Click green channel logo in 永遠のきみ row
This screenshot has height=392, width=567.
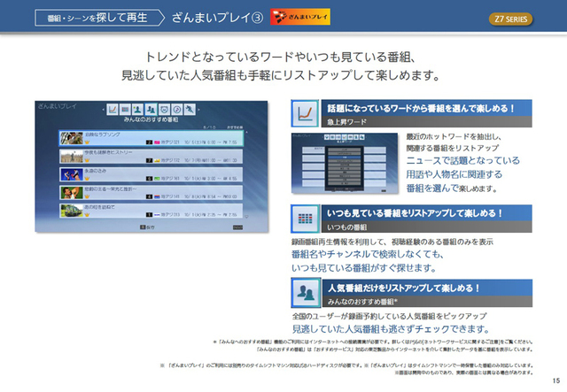(157, 179)
